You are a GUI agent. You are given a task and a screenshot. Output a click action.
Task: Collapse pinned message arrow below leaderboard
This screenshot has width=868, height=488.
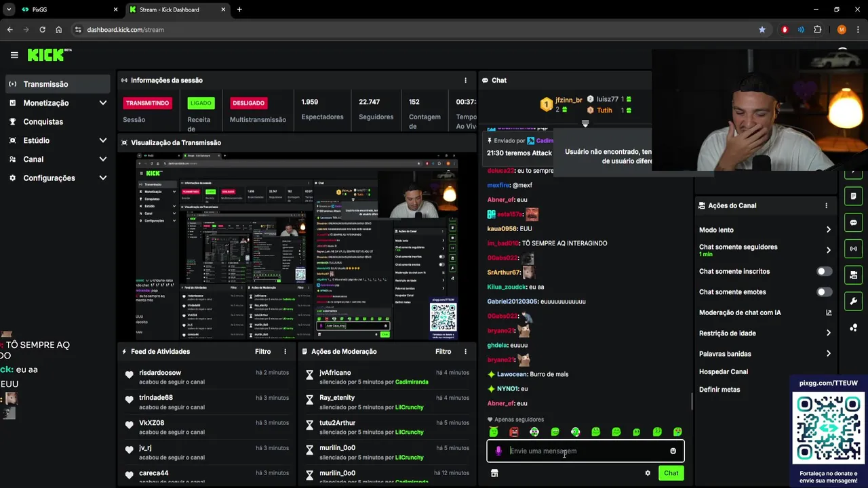[585, 124]
